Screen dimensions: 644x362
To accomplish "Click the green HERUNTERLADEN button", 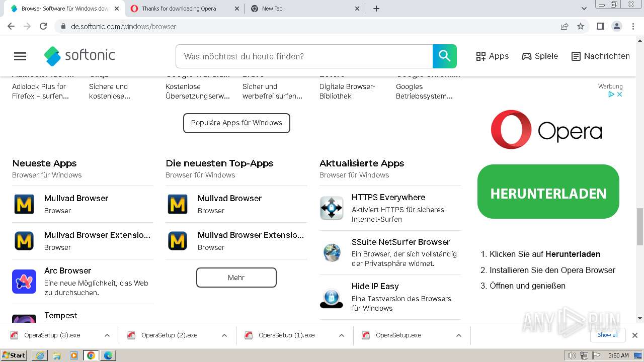I will pyautogui.click(x=548, y=192).
